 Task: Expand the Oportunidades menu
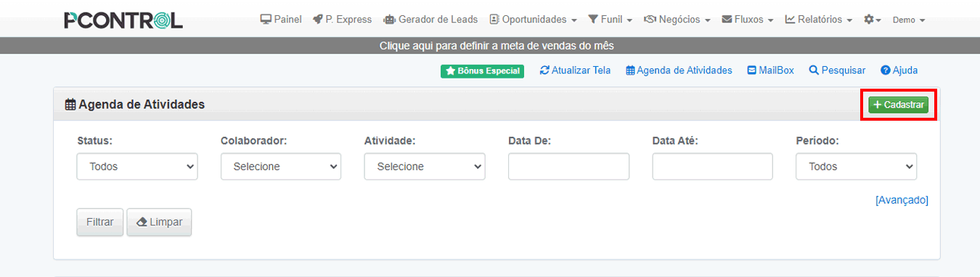tap(534, 20)
